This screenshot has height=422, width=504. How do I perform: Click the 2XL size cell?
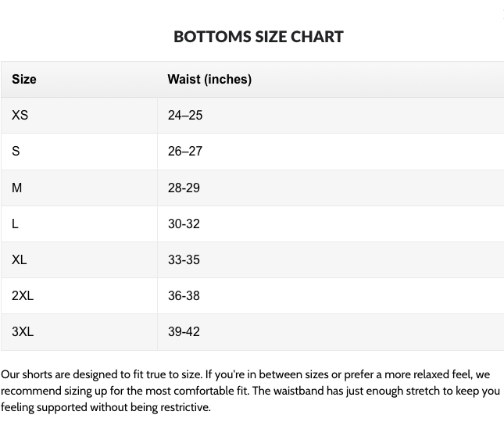(x=23, y=295)
